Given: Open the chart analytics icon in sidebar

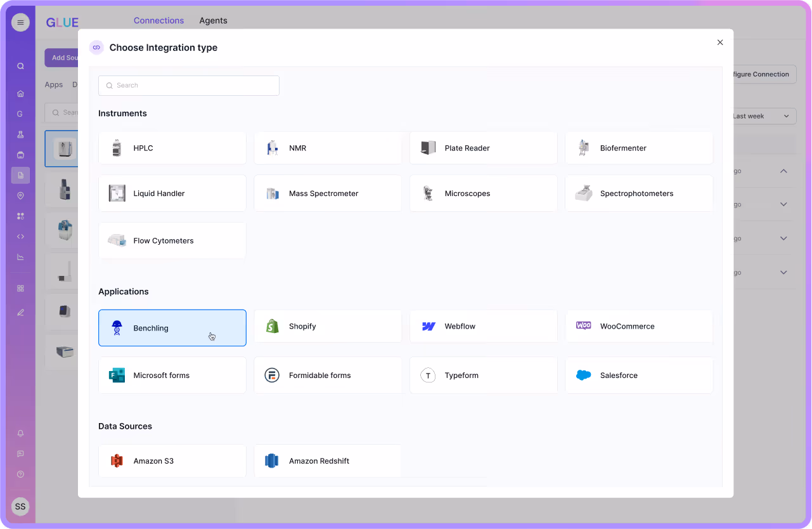Looking at the screenshot, I should click(x=20, y=257).
